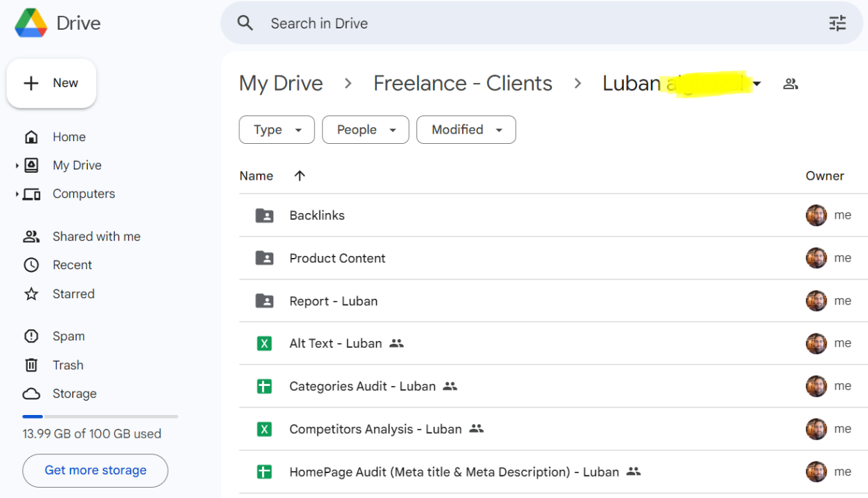
Task: Open Shared with me in the sidebar
Action: [96, 237]
